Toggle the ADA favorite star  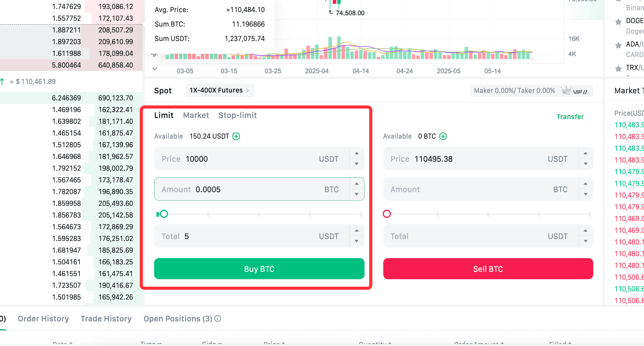click(x=618, y=45)
